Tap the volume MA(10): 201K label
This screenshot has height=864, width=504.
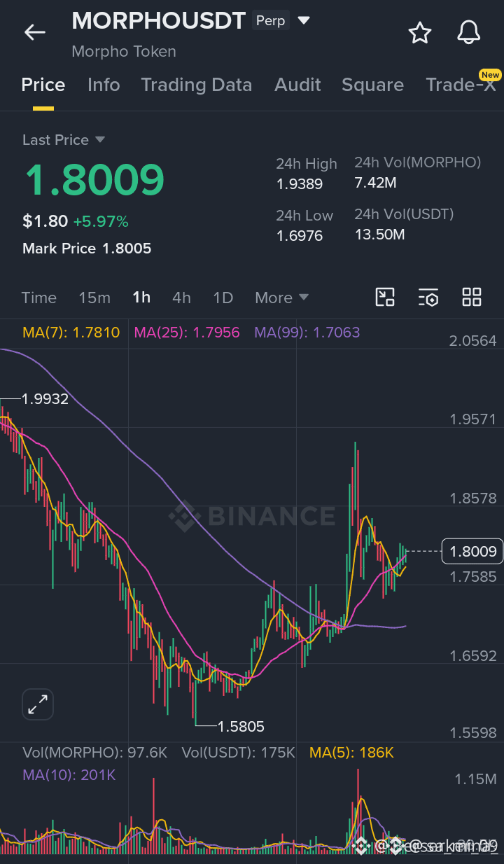(x=69, y=775)
